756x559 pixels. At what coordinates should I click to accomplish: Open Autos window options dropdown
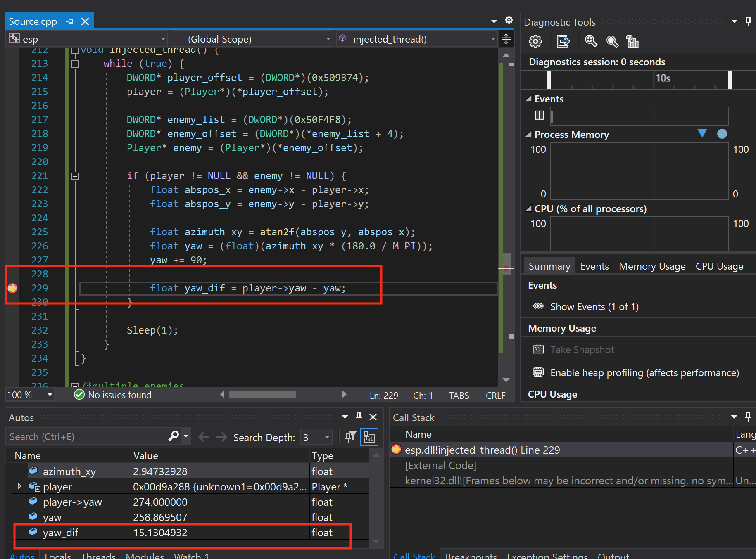[x=345, y=417]
